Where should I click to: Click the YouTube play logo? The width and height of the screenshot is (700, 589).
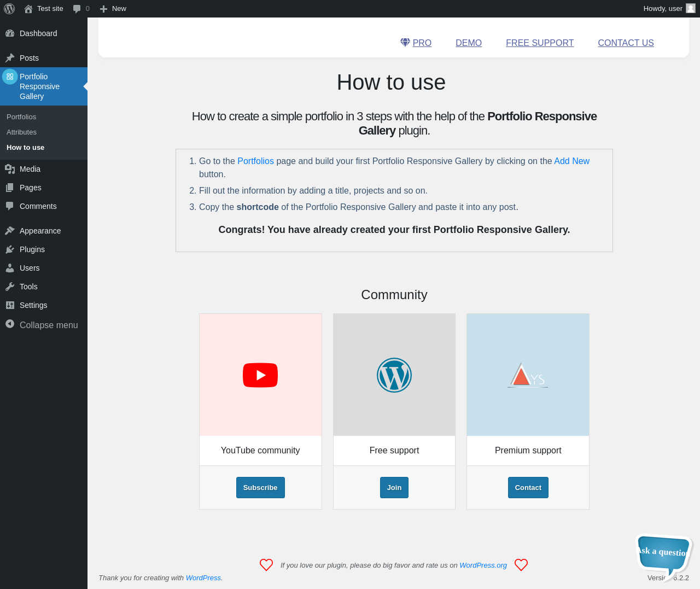pyautogui.click(x=260, y=375)
